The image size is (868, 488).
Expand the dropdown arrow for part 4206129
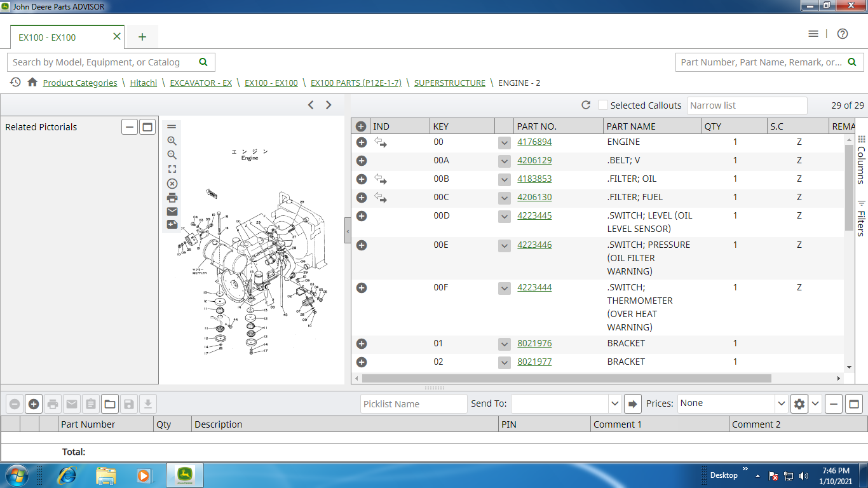(505, 161)
